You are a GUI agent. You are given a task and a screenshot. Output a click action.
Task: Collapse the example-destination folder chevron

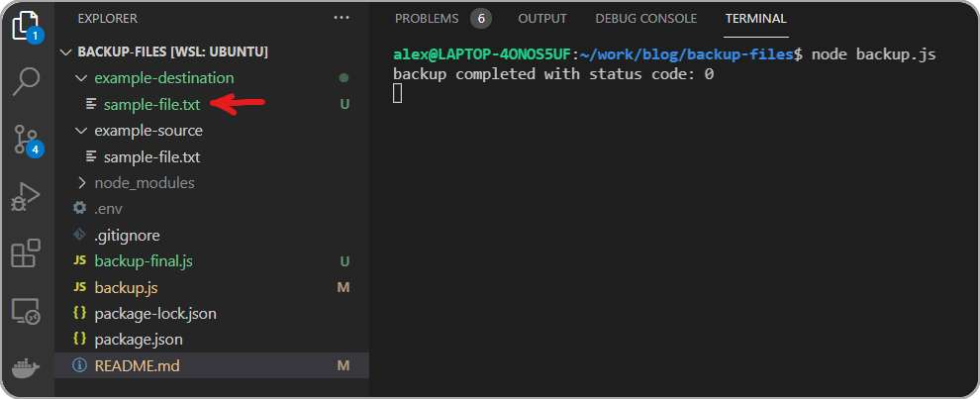81,78
